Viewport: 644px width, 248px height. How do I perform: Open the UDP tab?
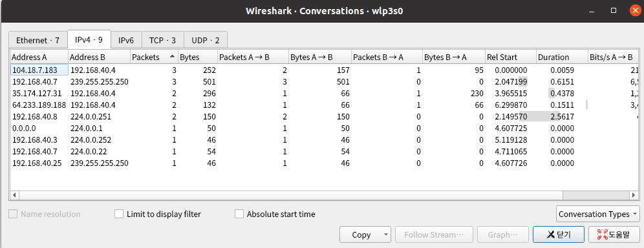pos(206,40)
